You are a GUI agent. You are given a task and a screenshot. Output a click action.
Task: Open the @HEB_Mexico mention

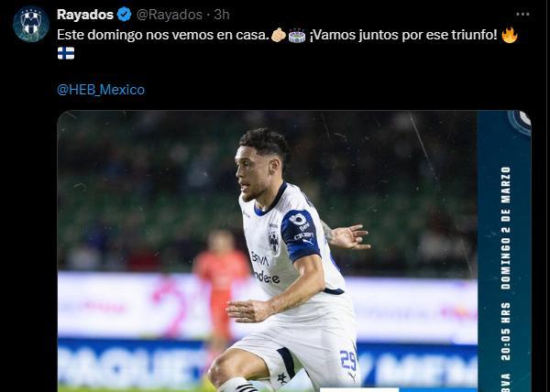pos(101,90)
